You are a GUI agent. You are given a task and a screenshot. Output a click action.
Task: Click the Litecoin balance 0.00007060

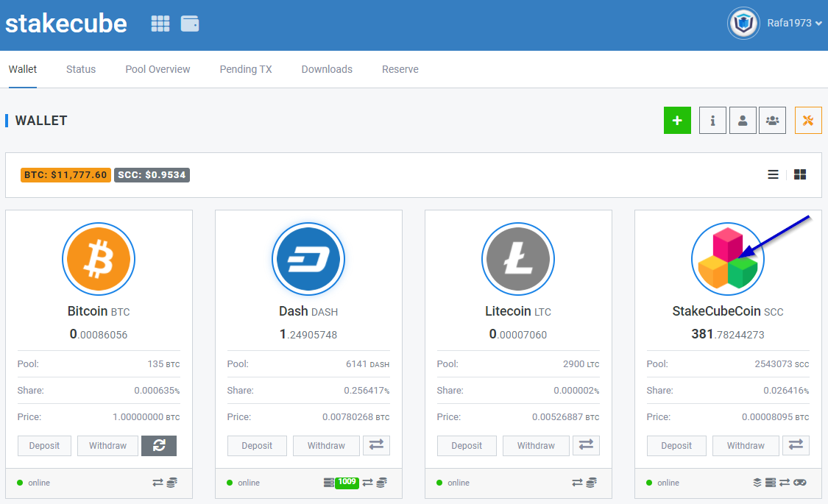(518, 334)
